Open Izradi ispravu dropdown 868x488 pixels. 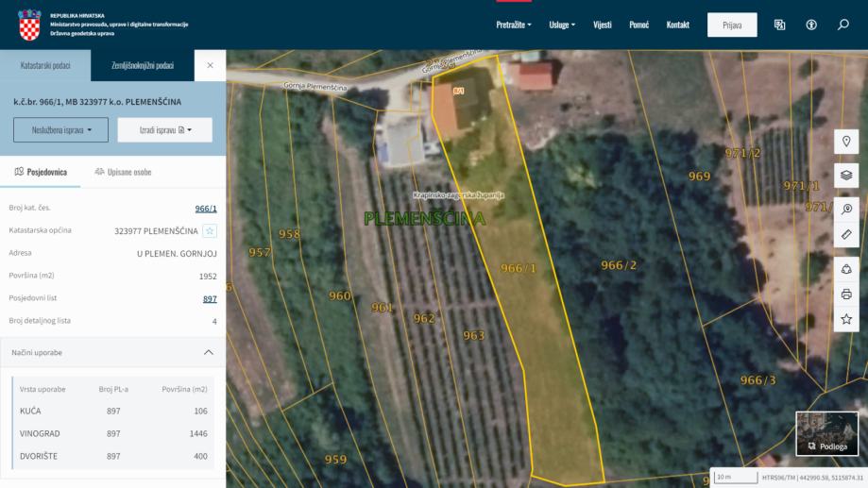click(x=165, y=130)
